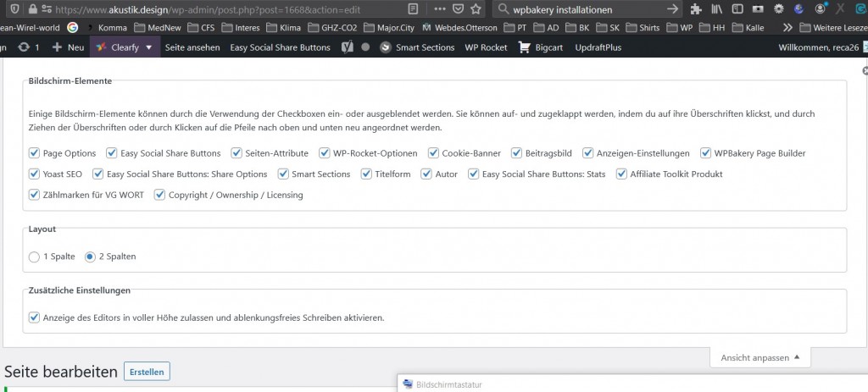Toggle Easy Social Share Buttons: Stats checkbox
The width and height of the screenshot is (868, 392).
tap(474, 174)
